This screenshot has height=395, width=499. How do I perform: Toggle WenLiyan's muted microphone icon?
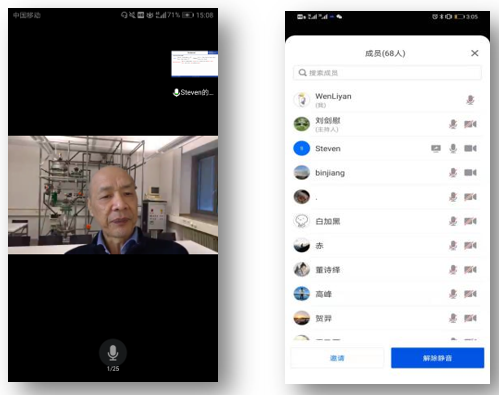(470, 100)
